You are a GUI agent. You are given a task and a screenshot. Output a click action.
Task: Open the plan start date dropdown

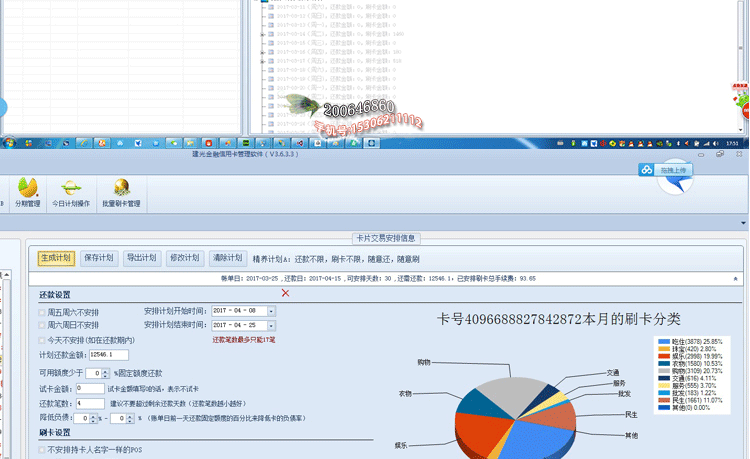tap(270, 311)
